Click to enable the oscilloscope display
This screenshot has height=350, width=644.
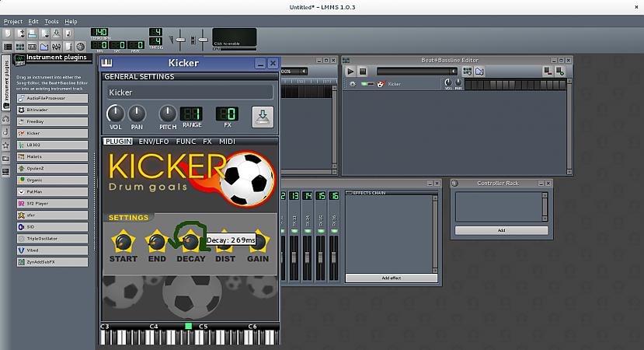[x=234, y=37]
